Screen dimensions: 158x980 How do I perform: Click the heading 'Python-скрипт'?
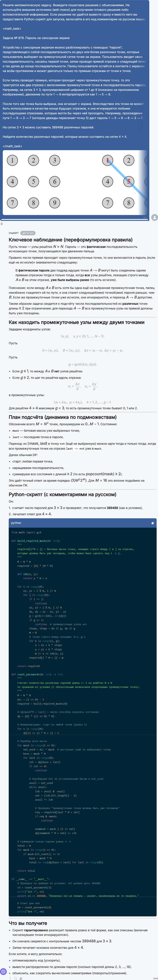click(x=62, y=495)
